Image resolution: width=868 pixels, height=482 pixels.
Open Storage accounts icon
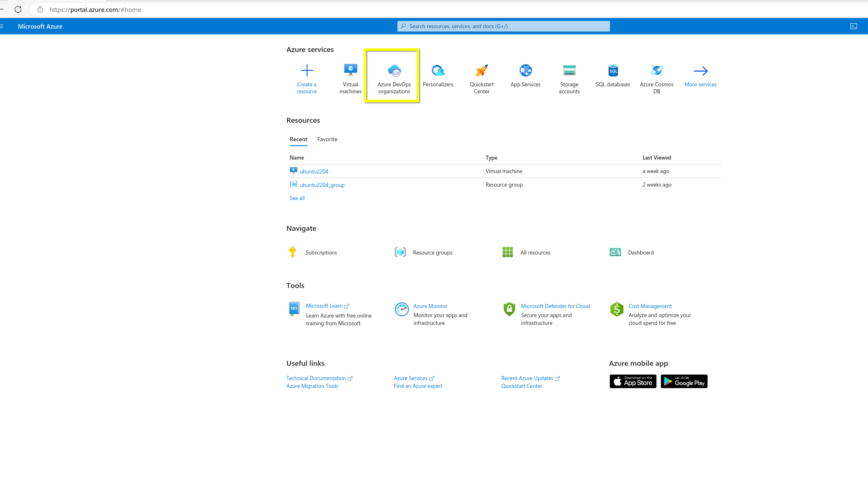[x=569, y=70]
